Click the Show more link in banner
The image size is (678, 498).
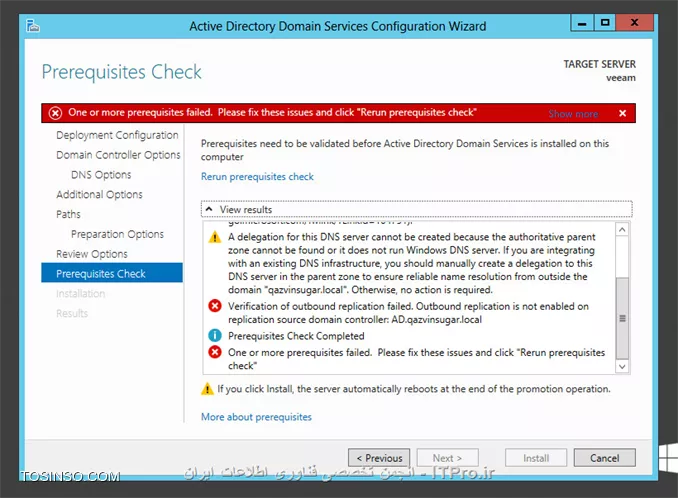pos(573,114)
